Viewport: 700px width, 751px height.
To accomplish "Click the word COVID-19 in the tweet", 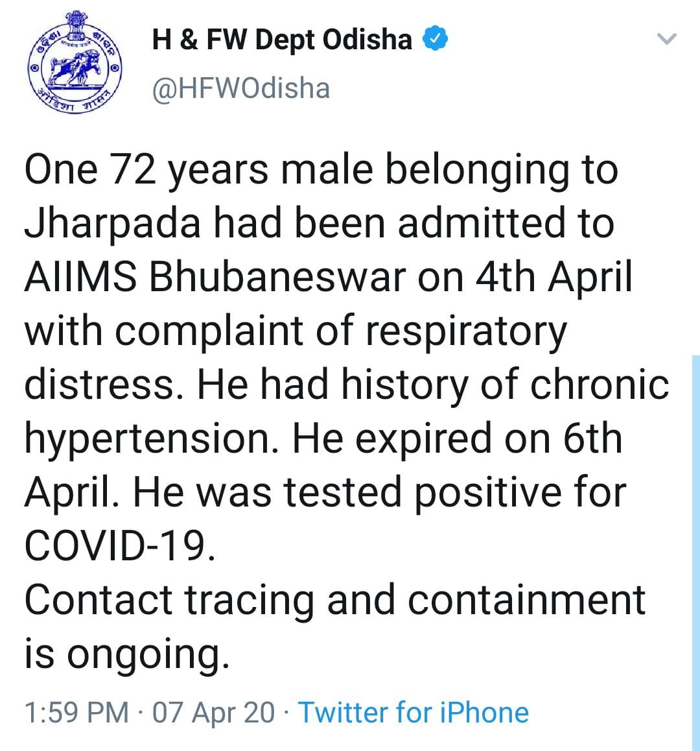I will click(x=119, y=546).
